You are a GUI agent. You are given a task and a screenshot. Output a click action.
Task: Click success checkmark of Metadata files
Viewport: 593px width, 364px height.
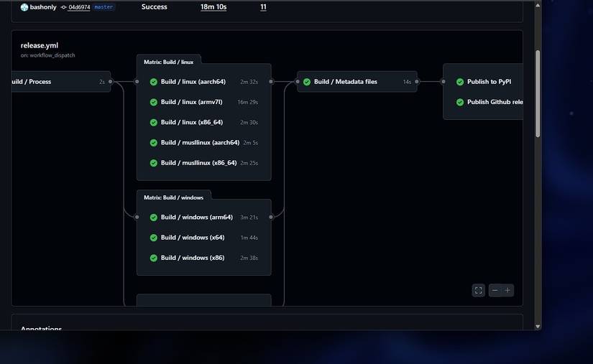point(307,82)
